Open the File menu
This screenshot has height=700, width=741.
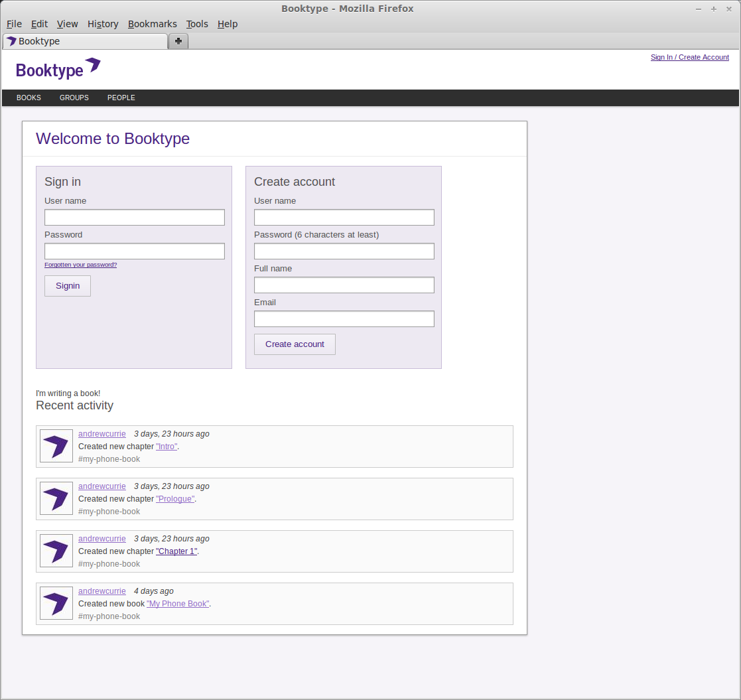click(x=14, y=24)
